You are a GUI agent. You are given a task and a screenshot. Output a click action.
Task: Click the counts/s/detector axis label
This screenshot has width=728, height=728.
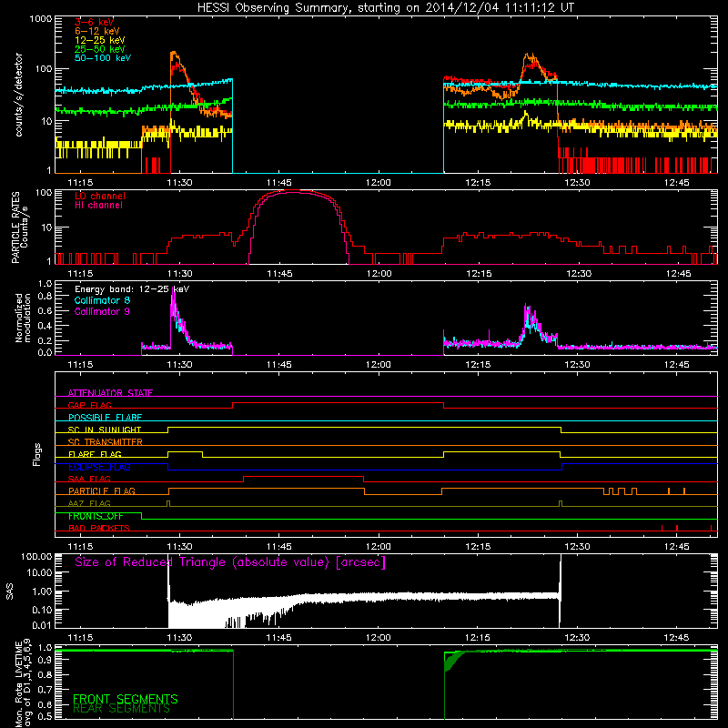[x=19, y=95]
